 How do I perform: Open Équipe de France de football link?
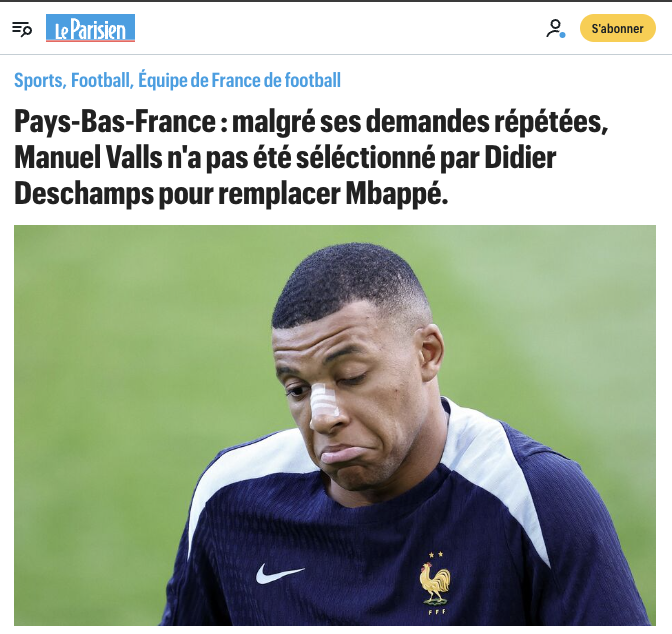pyautogui.click(x=240, y=80)
